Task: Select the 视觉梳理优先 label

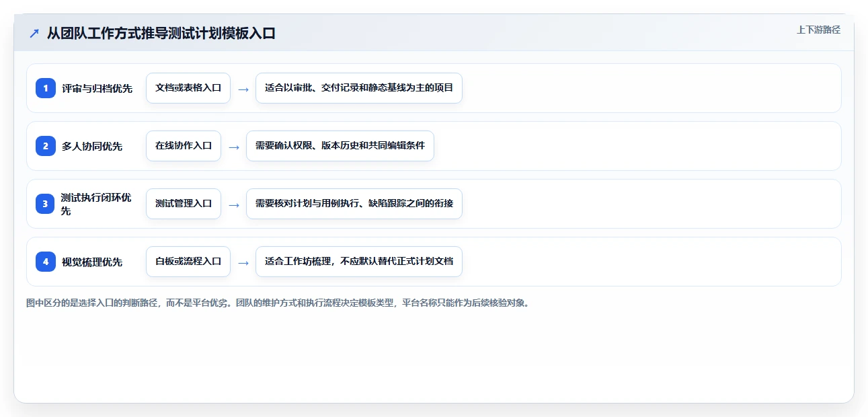Action: click(x=92, y=262)
